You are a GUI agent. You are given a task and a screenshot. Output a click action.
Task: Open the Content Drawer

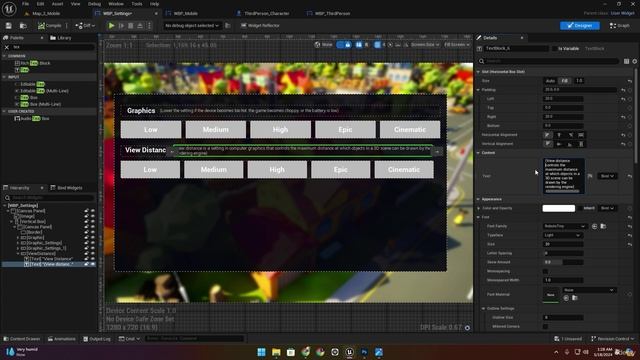[x=22, y=339]
